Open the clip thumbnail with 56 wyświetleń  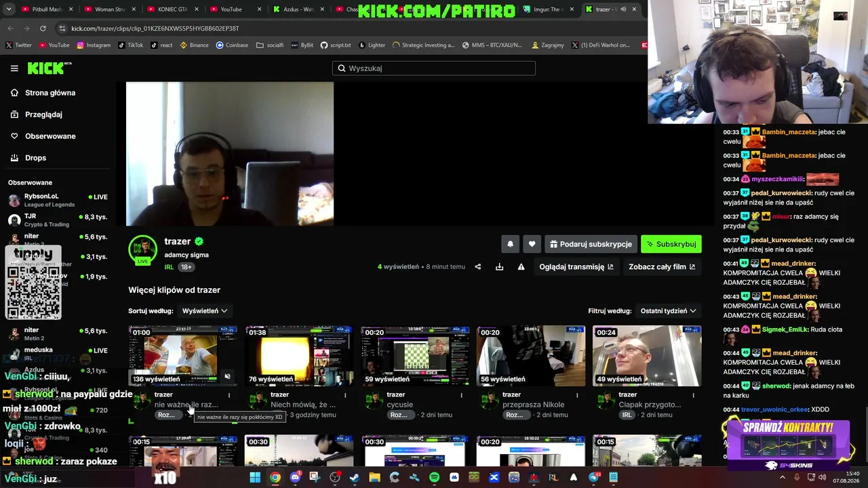click(531, 356)
